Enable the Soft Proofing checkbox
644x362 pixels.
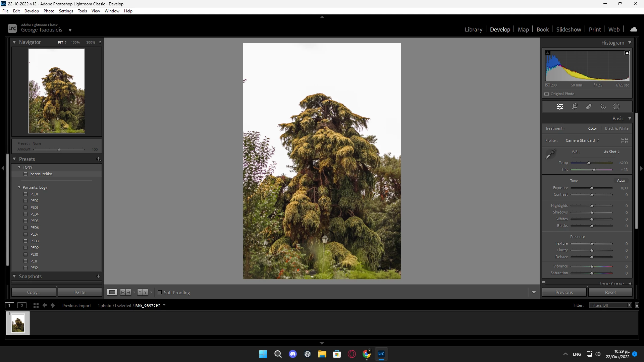tap(160, 292)
